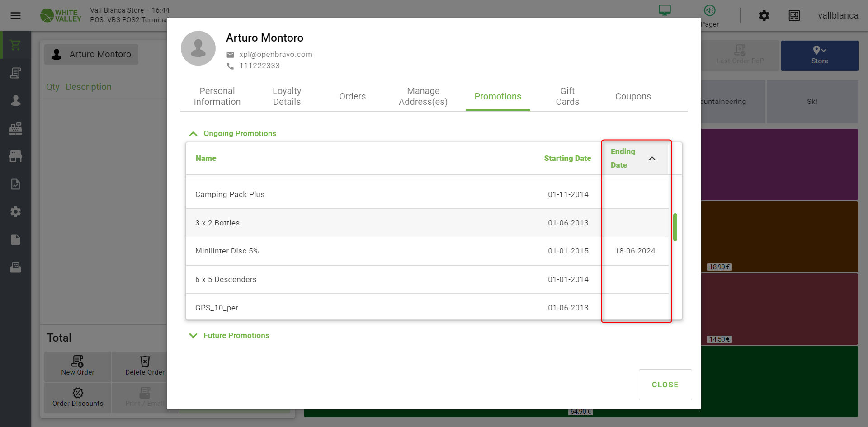868x427 pixels.
Task: Open the store sidebar icon
Action: pyautogui.click(x=15, y=156)
